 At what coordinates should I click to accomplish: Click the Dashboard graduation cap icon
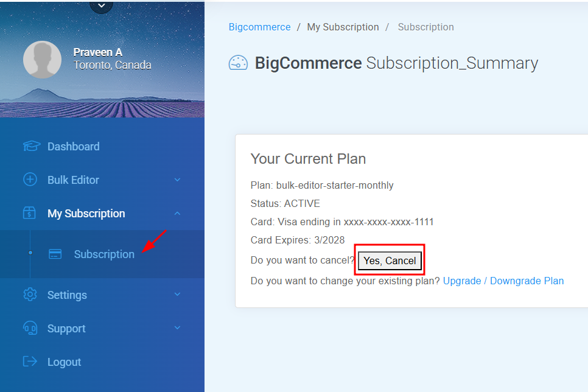point(32,146)
